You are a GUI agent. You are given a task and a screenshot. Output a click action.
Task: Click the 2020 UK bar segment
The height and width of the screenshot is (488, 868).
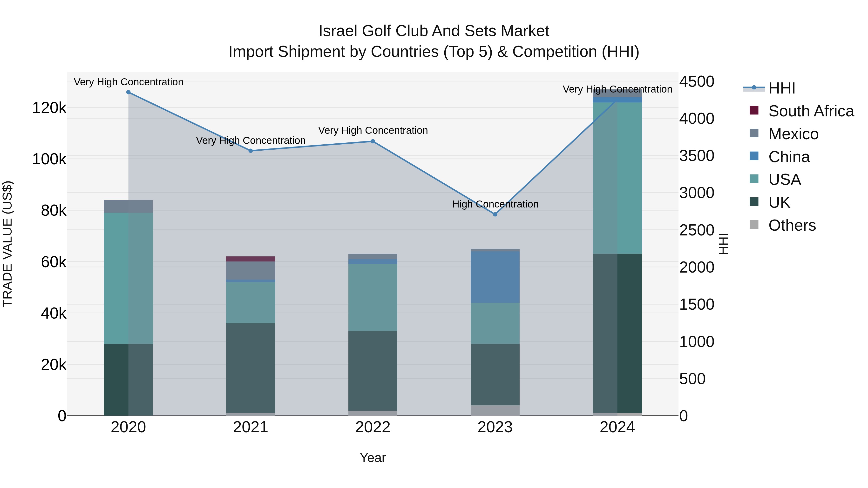click(128, 380)
